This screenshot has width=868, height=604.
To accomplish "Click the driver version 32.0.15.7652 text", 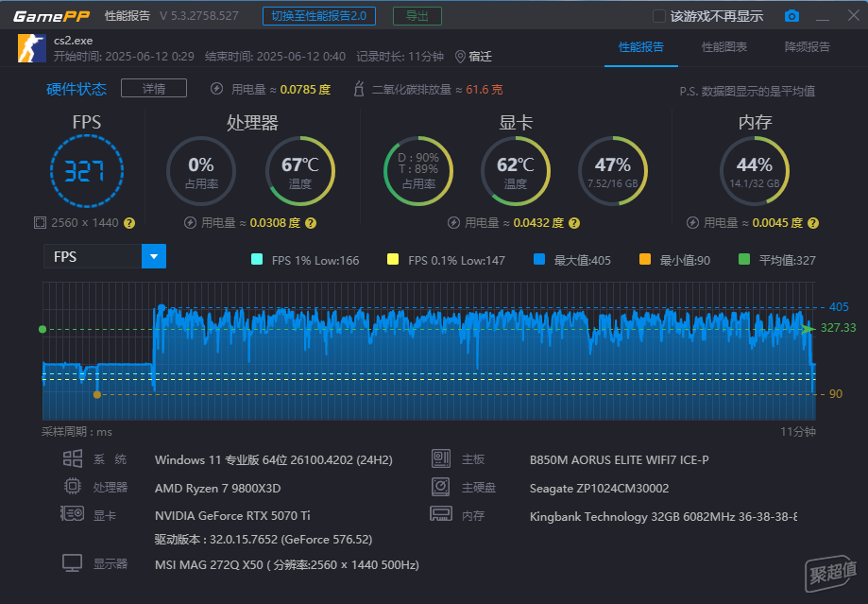I will pyautogui.click(x=264, y=539).
